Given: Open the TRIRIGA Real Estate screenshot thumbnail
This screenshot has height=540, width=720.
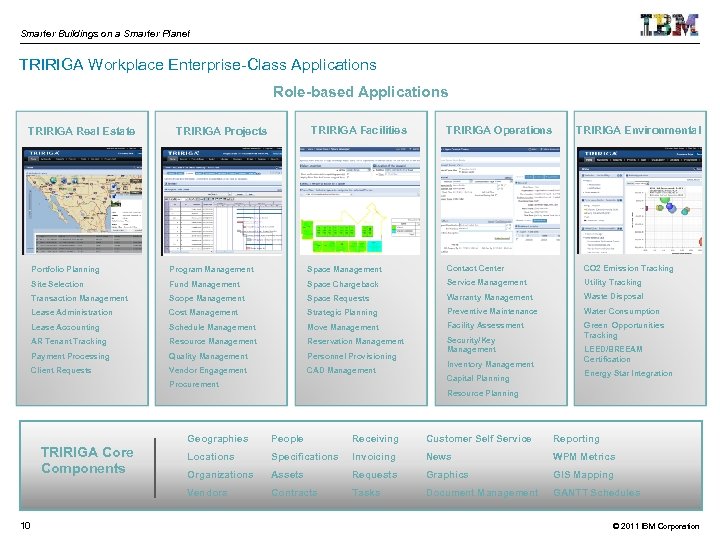Looking at the screenshot, I should coord(82,201).
